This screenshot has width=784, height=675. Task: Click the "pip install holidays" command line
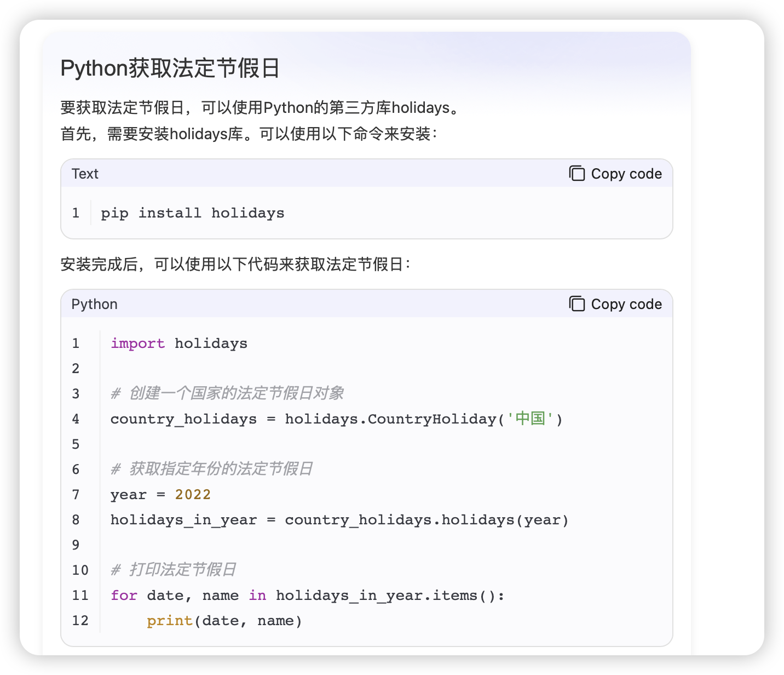[193, 213]
